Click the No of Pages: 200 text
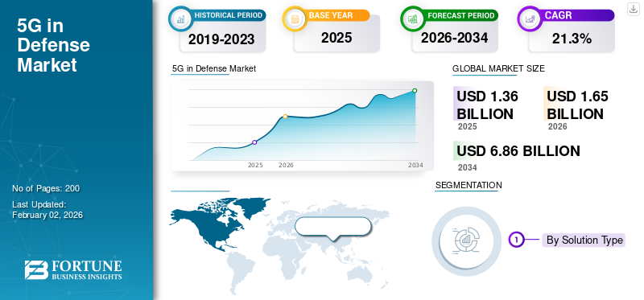The image size is (644, 300). tap(46, 189)
